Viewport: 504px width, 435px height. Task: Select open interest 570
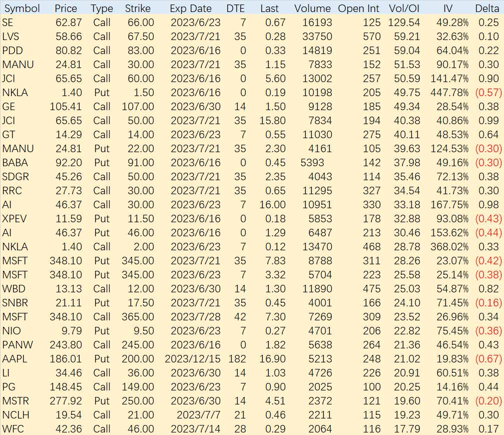[372, 37]
